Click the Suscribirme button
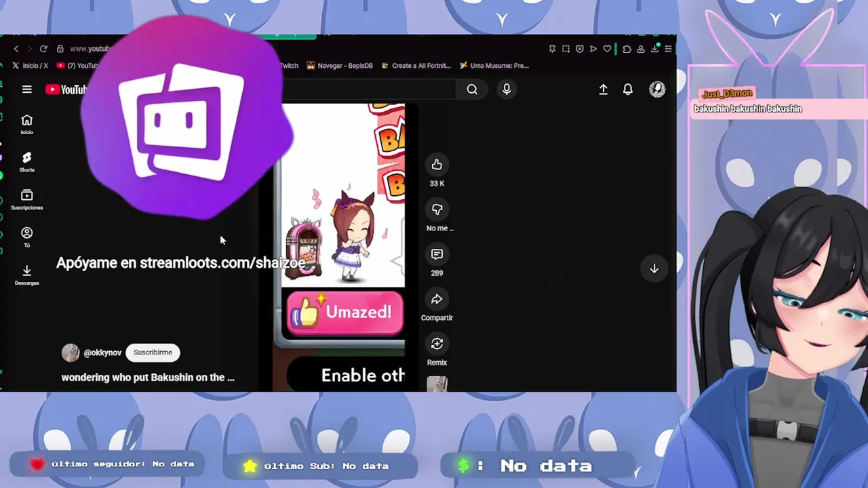 pyautogui.click(x=153, y=352)
